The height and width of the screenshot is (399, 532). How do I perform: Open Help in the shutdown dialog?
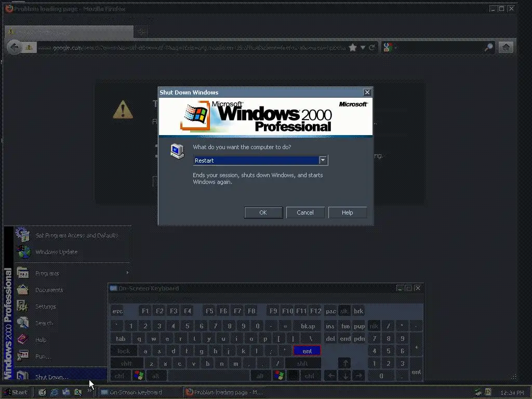coord(347,212)
